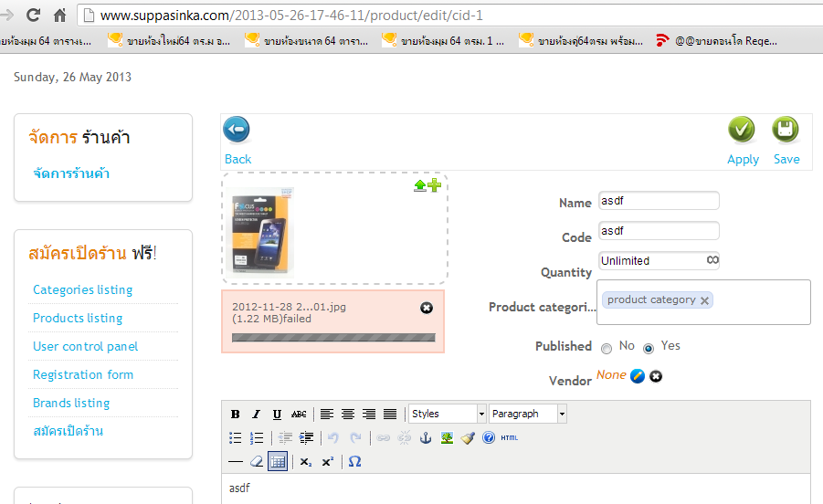Click the Product categories tag box
The height and width of the screenshot is (504, 823).
click(703, 302)
